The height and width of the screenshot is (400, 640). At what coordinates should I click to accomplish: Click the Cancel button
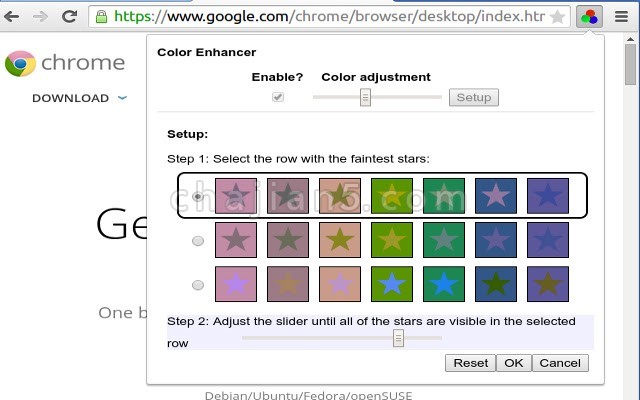[560, 363]
